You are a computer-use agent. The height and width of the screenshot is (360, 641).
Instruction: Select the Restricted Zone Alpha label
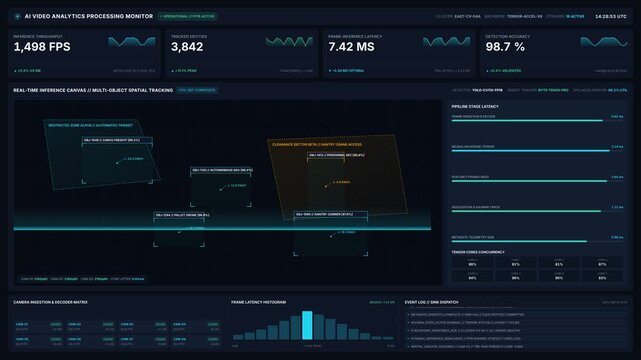pos(90,125)
